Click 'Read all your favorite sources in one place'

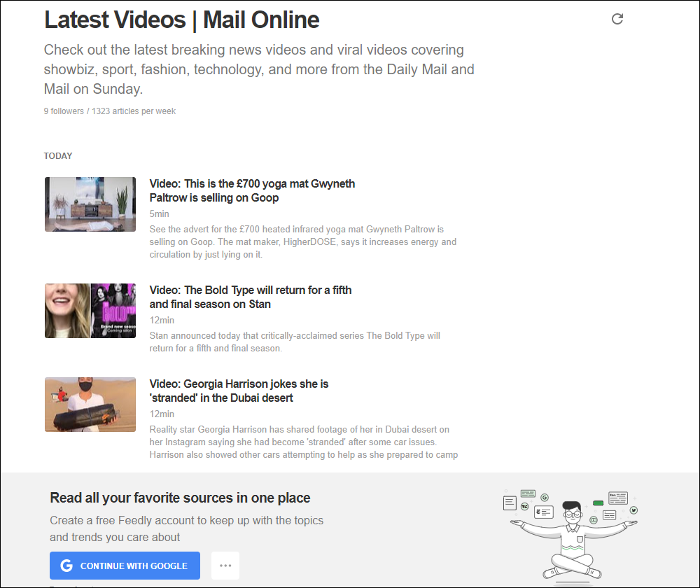tap(180, 498)
